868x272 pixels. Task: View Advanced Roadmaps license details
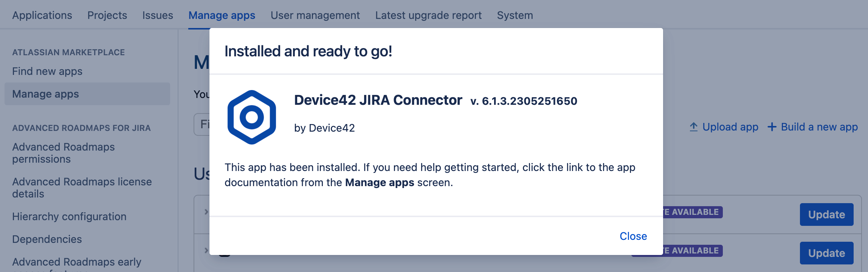tap(82, 188)
